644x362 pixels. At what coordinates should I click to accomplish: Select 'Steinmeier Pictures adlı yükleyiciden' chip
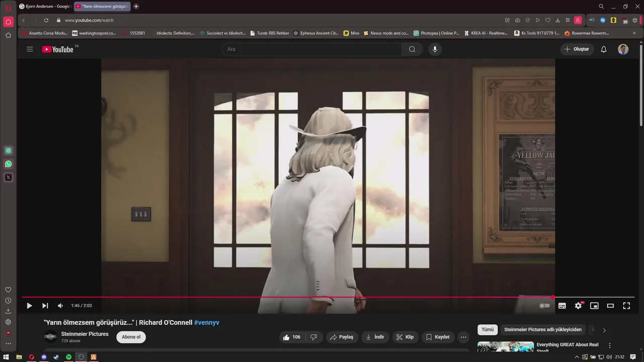(543, 330)
